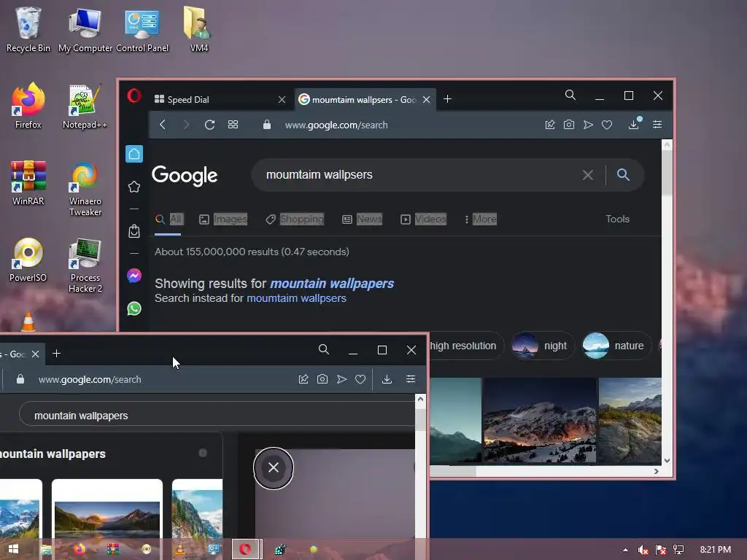
Task: Open the shopping bag icon in the Opera sidebar
Action: click(134, 231)
